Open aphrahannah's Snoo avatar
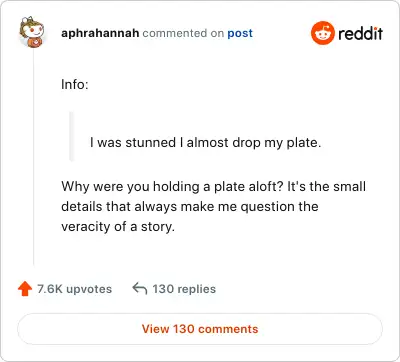Image resolution: width=400 pixels, height=362 pixels. click(32, 32)
